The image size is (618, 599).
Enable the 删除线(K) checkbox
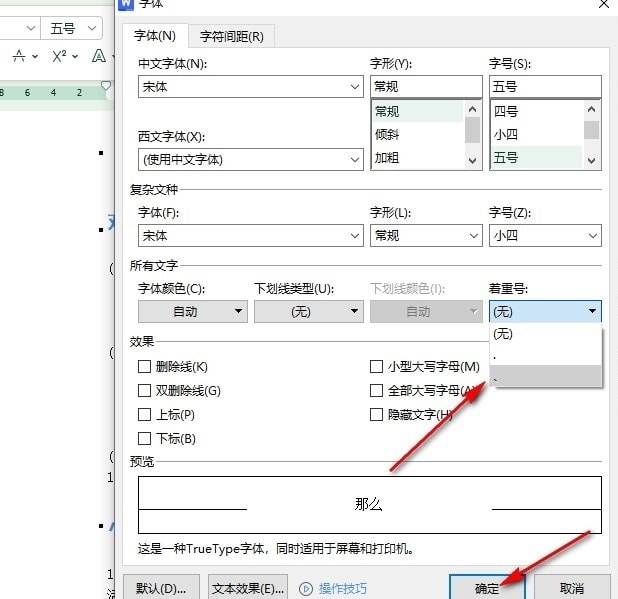(x=144, y=366)
